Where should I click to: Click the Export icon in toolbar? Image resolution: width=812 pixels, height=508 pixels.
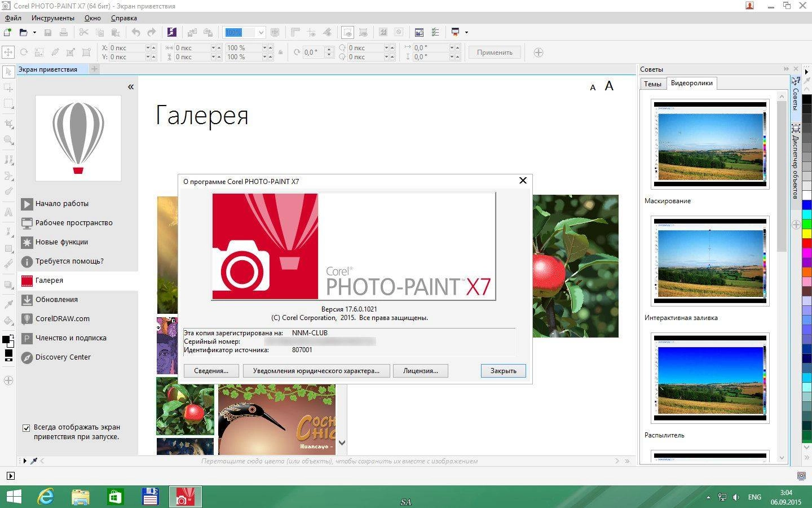pyautogui.click(x=208, y=32)
